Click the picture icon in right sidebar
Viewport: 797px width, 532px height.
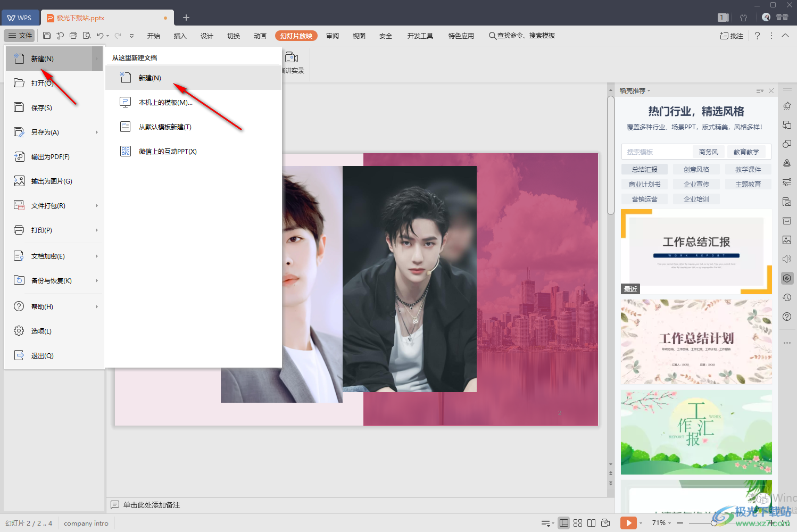[x=787, y=240]
